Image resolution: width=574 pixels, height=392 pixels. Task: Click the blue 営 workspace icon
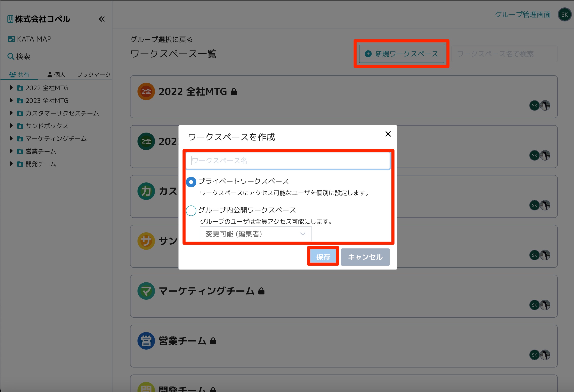coord(146,341)
